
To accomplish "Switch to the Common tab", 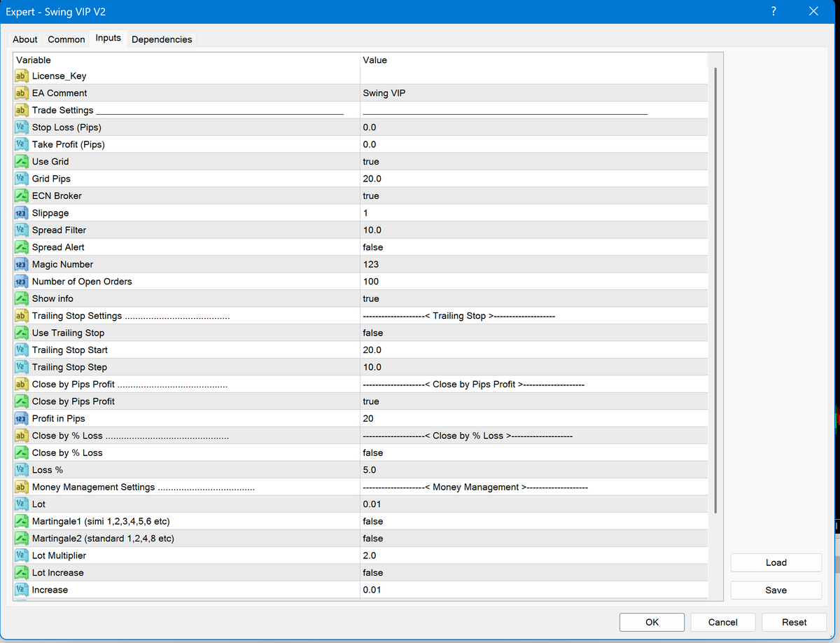I will (66, 40).
